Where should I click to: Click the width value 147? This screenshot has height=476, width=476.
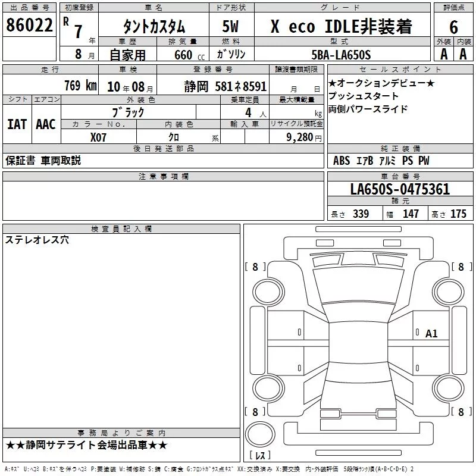click(411, 214)
